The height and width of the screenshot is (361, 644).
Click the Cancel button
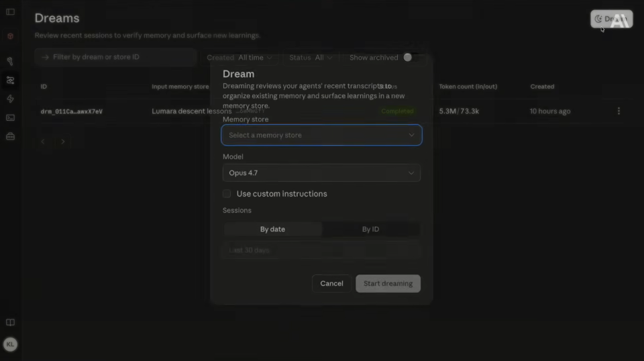(331, 284)
